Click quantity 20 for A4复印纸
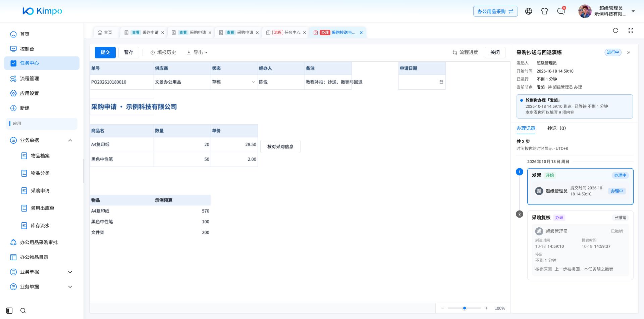644x319 pixels. click(182, 144)
